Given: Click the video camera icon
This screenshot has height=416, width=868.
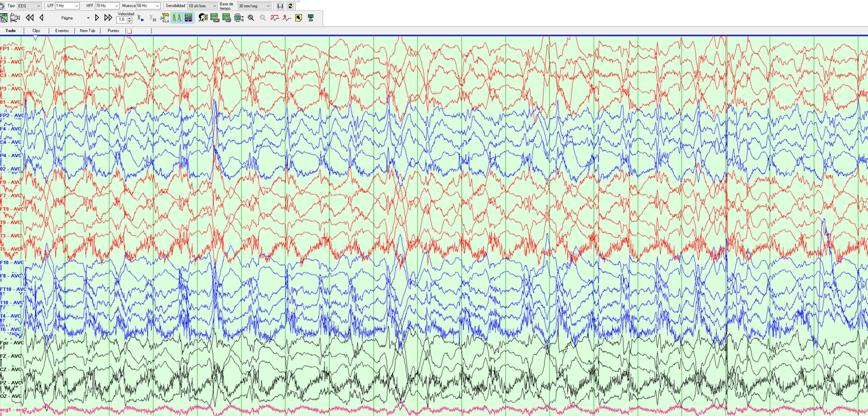Looking at the screenshot, I should [x=15, y=18].
